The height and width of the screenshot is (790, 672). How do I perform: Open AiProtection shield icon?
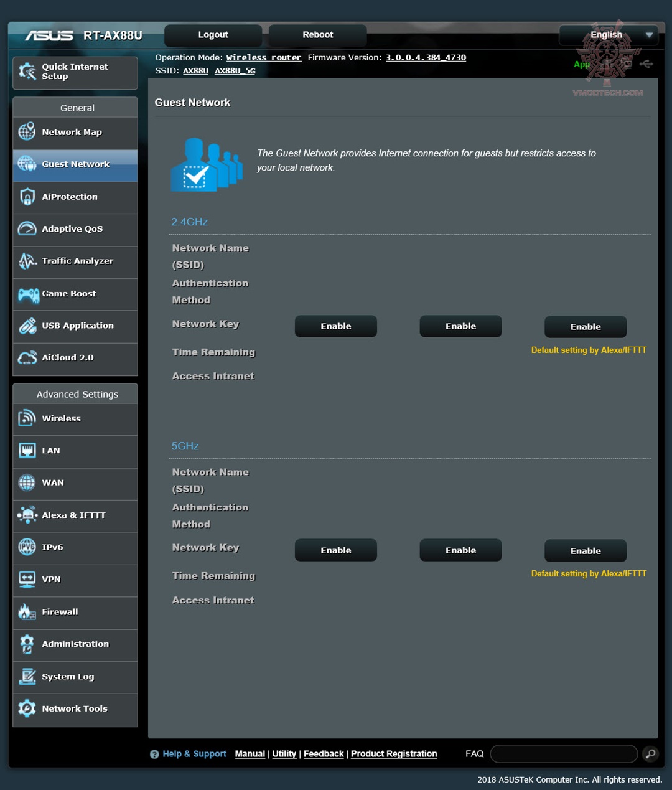point(27,196)
